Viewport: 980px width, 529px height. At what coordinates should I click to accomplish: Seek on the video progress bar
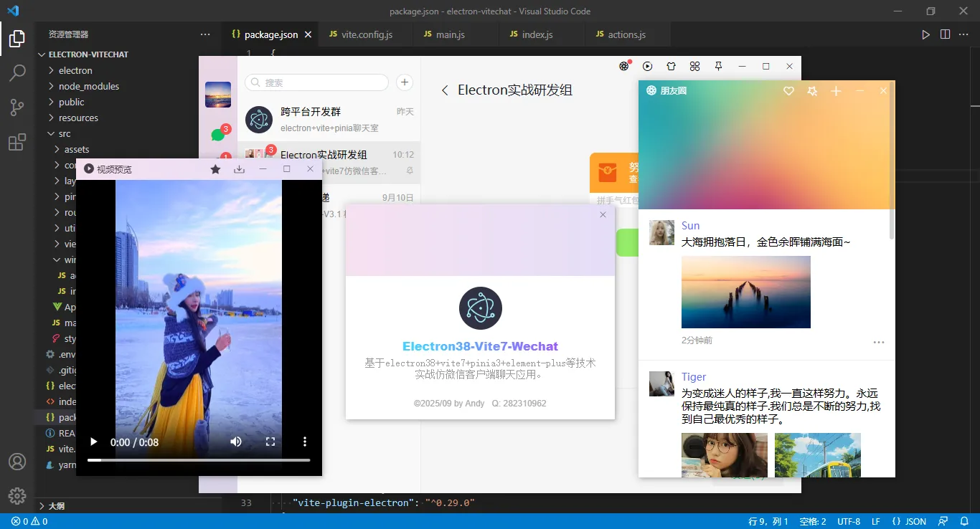pyautogui.click(x=199, y=460)
